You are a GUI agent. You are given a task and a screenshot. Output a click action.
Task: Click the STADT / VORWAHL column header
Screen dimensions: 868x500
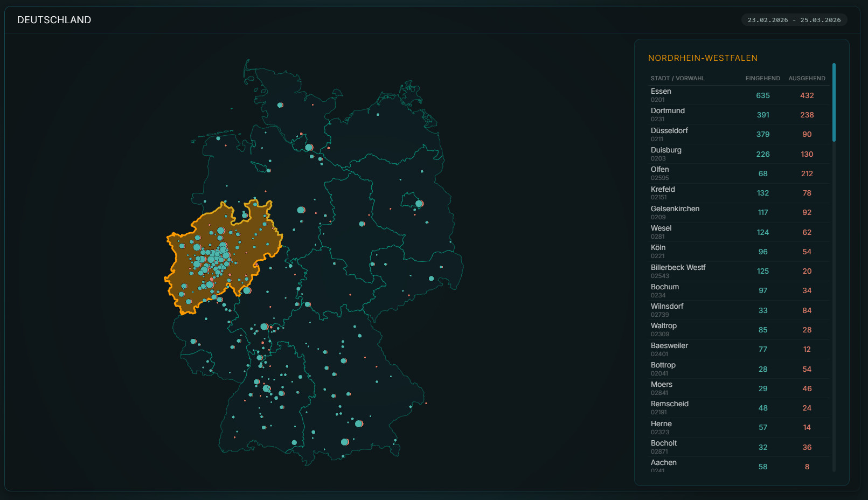click(x=677, y=78)
